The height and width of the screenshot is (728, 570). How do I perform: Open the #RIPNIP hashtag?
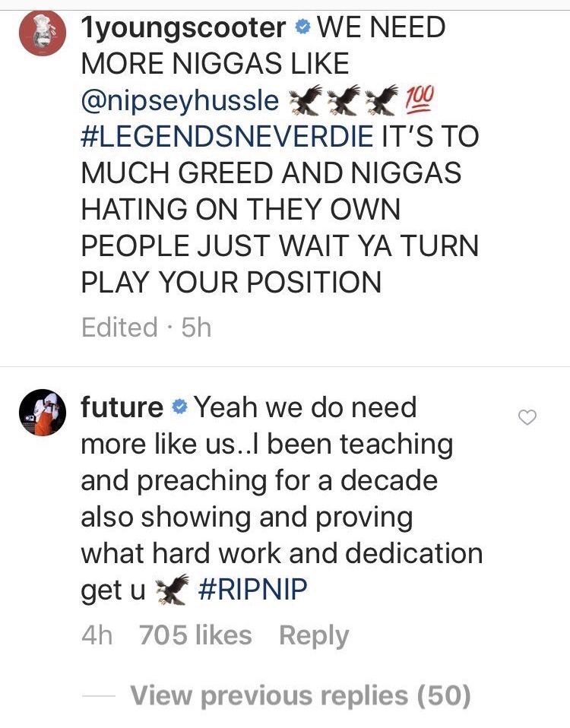[253, 590]
